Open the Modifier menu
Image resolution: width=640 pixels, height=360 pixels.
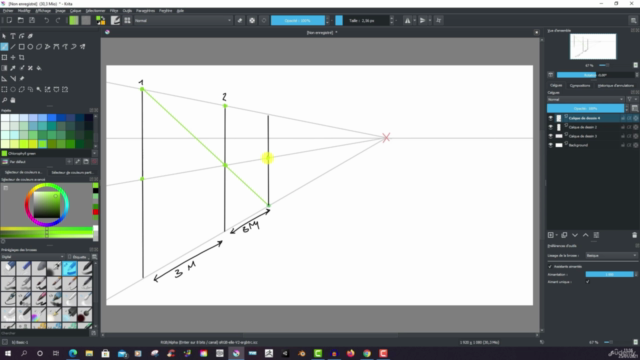click(x=24, y=11)
